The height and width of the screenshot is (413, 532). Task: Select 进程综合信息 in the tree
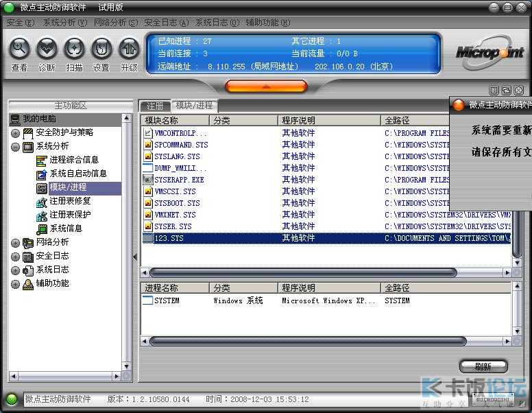(73, 160)
